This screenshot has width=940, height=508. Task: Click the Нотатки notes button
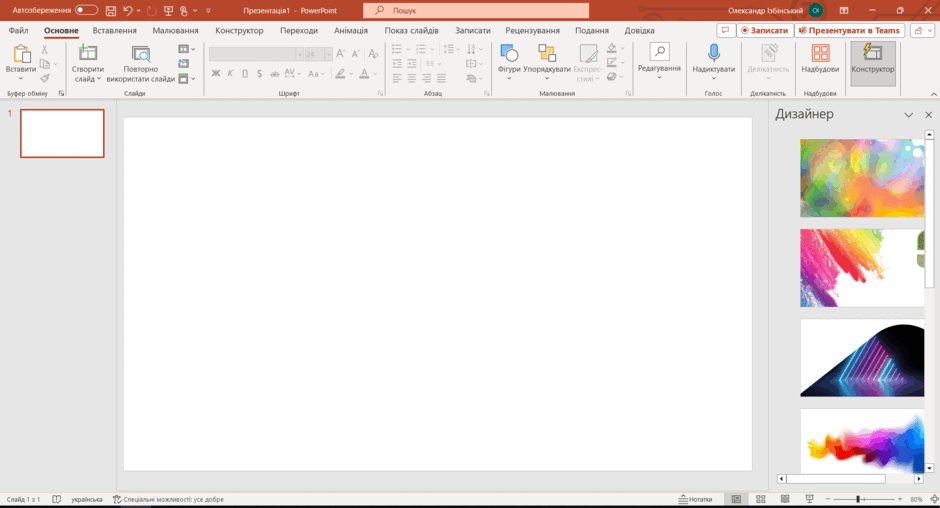click(695, 499)
